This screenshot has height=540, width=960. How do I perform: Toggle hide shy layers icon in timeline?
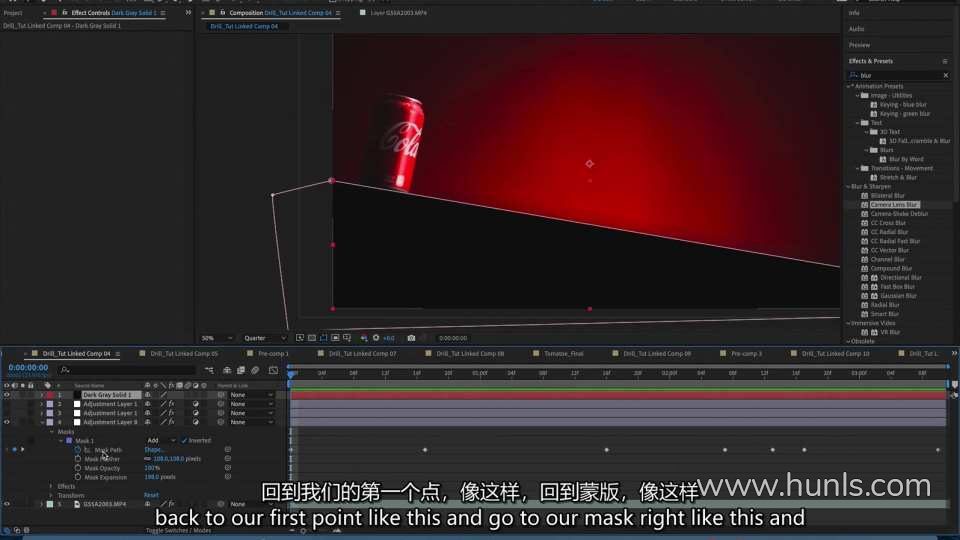click(227, 370)
